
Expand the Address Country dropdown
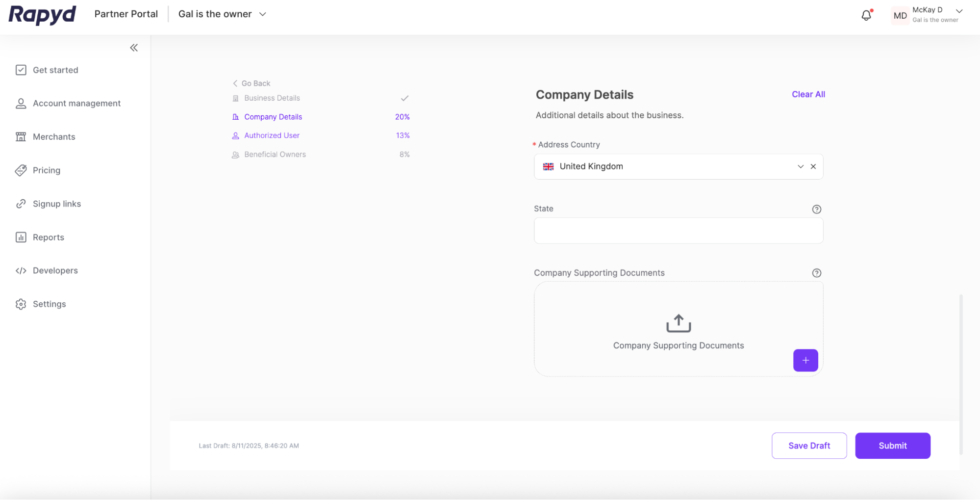[x=800, y=166]
